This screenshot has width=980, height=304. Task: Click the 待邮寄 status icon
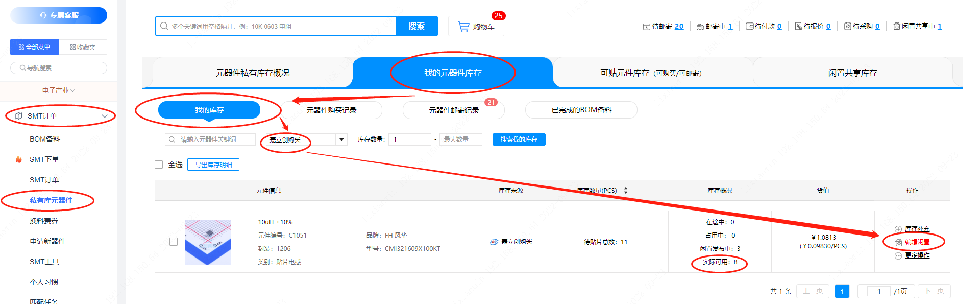point(646,27)
